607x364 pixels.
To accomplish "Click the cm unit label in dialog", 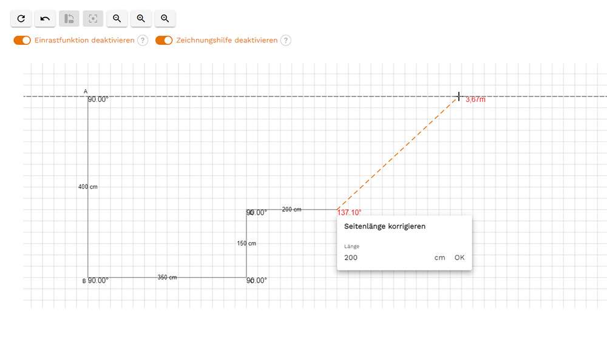I will 439,257.
